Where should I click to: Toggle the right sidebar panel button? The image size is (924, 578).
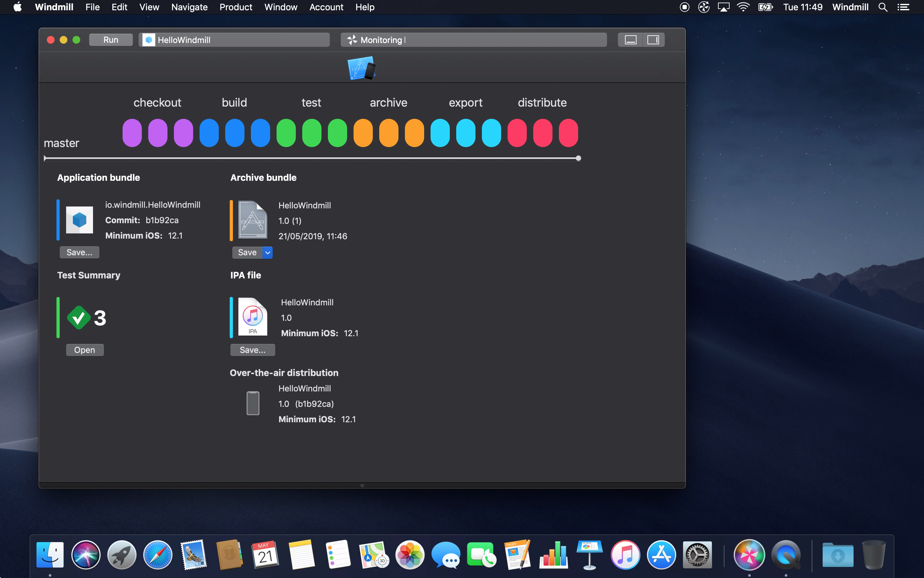[653, 40]
